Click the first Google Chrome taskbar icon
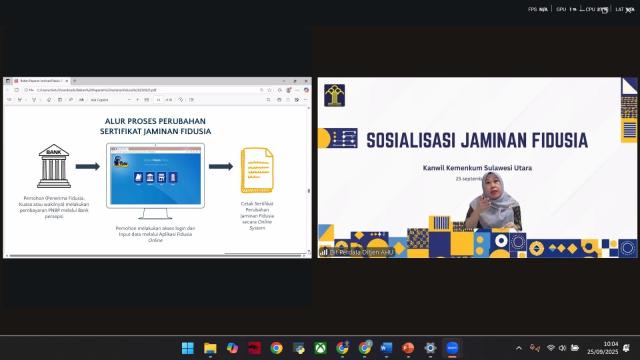Viewport: 640px width, 360px height. [x=276, y=348]
